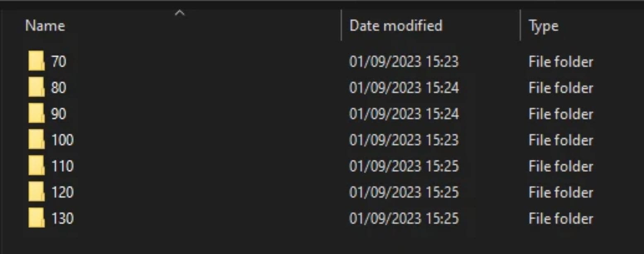Image resolution: width=644 pixels, height=254 pixels.
Task: Select the folder named 130
Action: point(62,219)
